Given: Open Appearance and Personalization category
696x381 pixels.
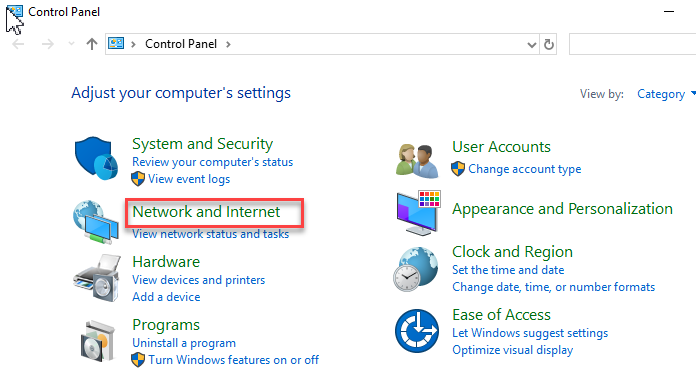Looking at the screenshot, I should tap(562, 209).
